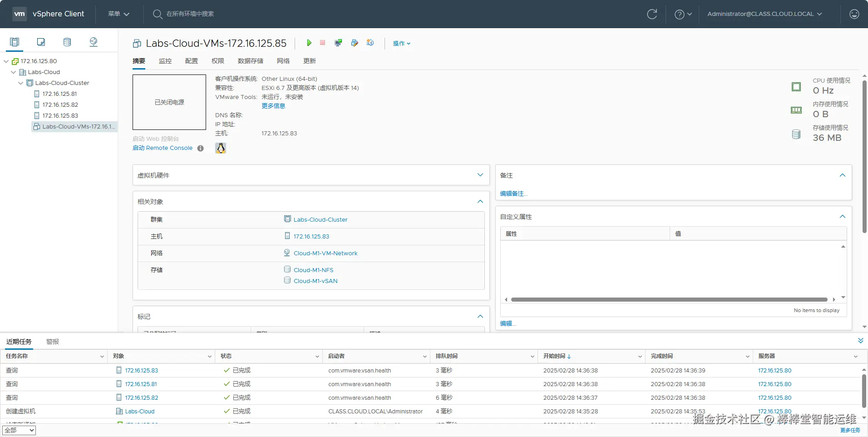
Task: Power on the VM with green play icon
Action: tap(309, 43)
